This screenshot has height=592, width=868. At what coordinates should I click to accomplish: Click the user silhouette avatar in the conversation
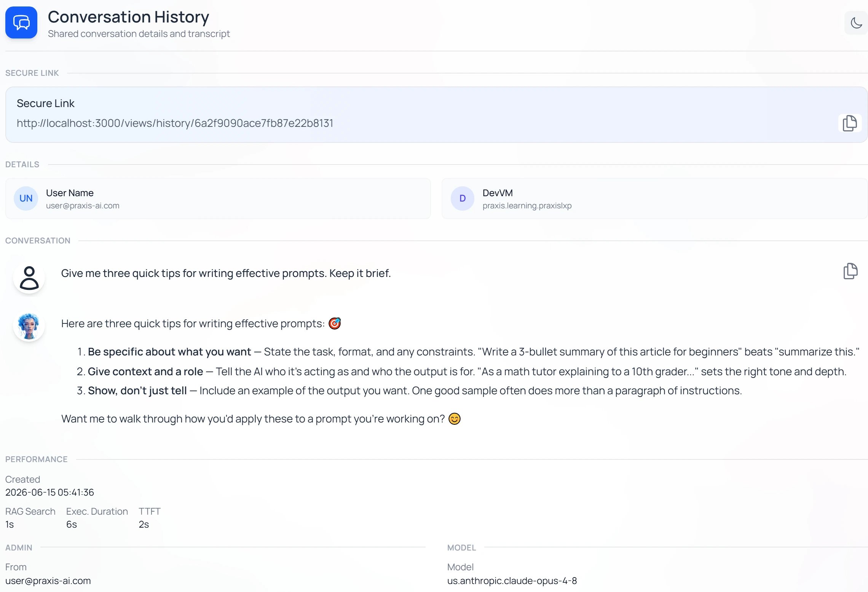(29, 278)
